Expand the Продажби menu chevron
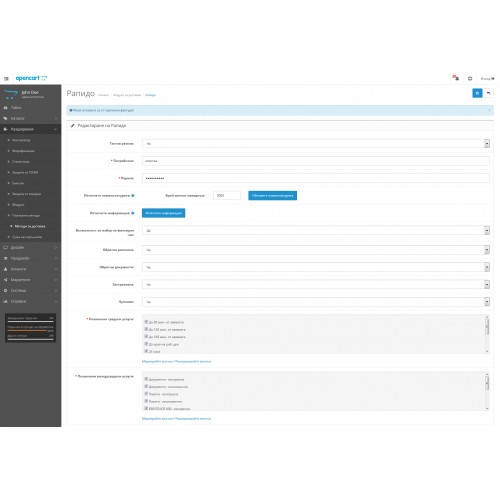The width and height of the screenshot is (500, 500). click(x=56, y=258)
